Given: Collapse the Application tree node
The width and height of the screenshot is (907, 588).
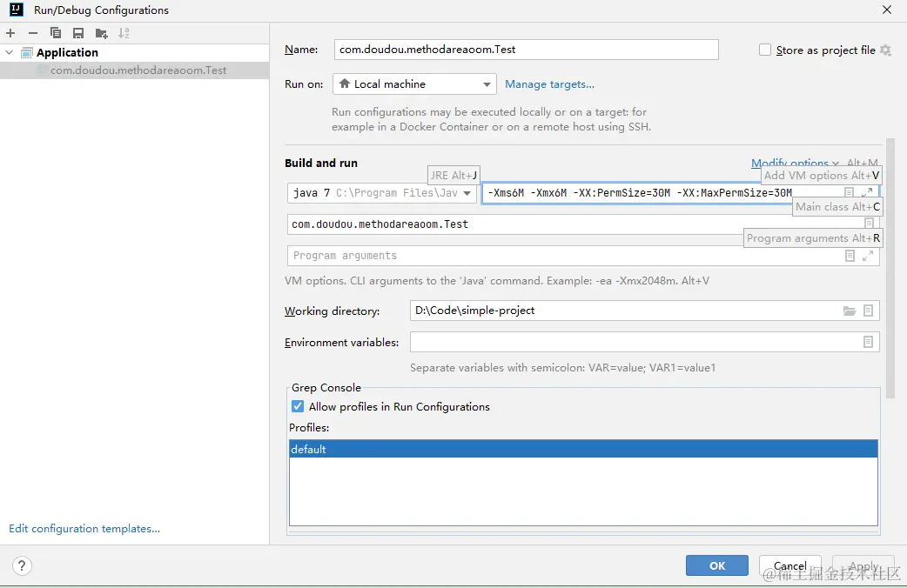Looking at the screenshot, I should pyautogui.click(x=10, y=52).
